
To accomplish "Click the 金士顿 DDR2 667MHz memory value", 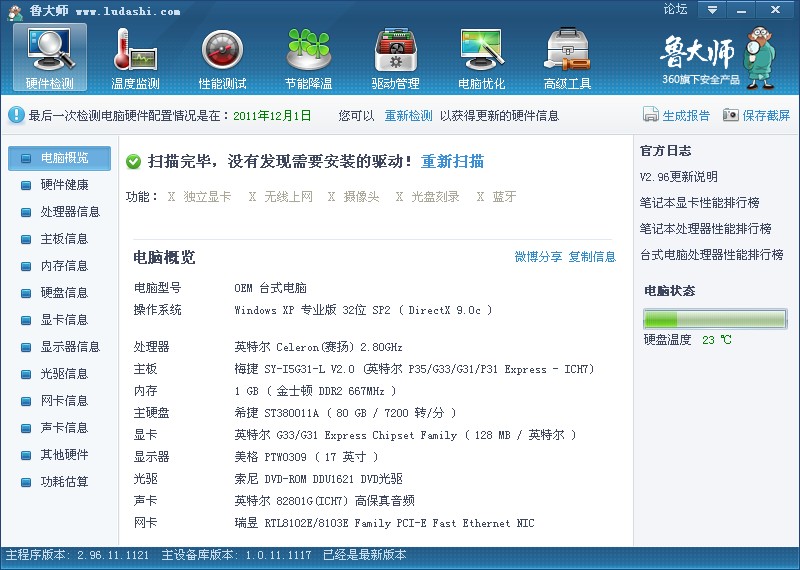I will [315, 391].
